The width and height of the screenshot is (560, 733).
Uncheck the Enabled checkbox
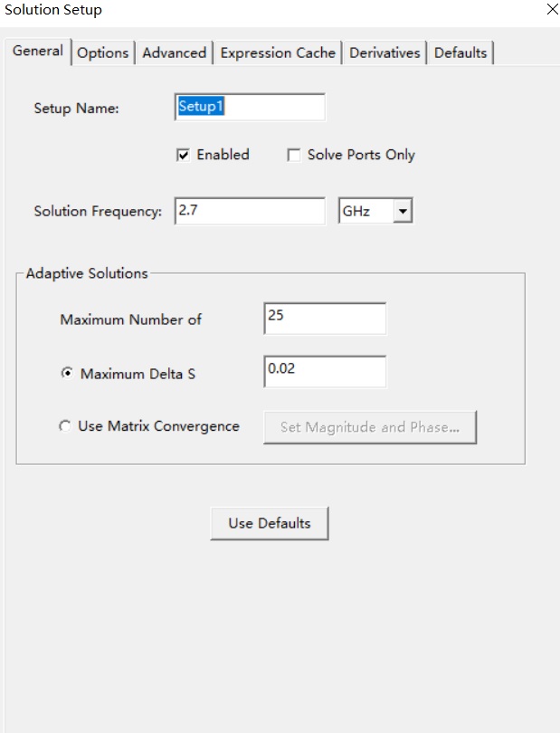tap(183, 155)
